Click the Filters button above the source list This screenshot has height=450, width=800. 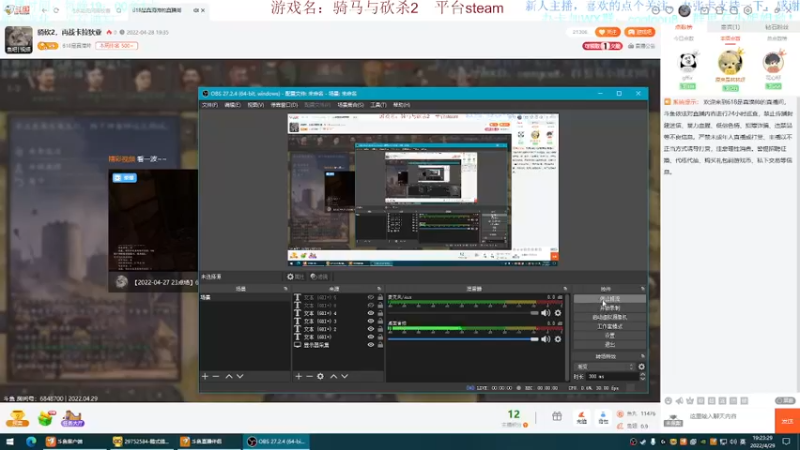319,277
